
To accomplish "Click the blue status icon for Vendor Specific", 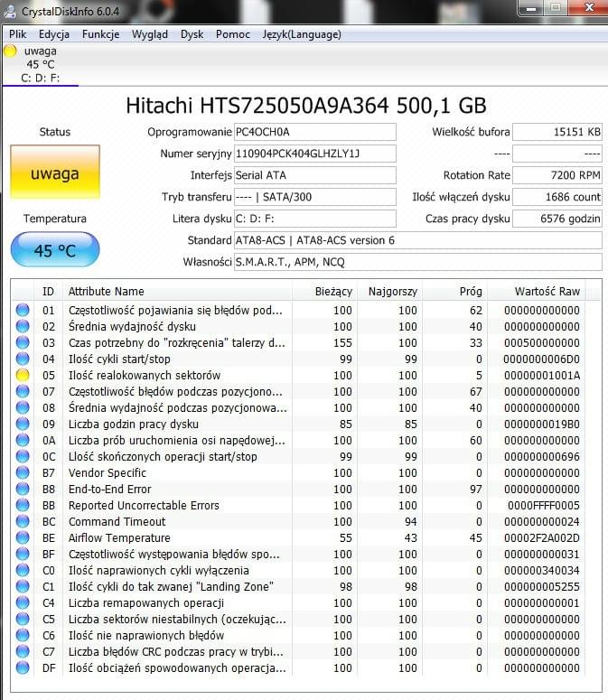I will 23,472.
